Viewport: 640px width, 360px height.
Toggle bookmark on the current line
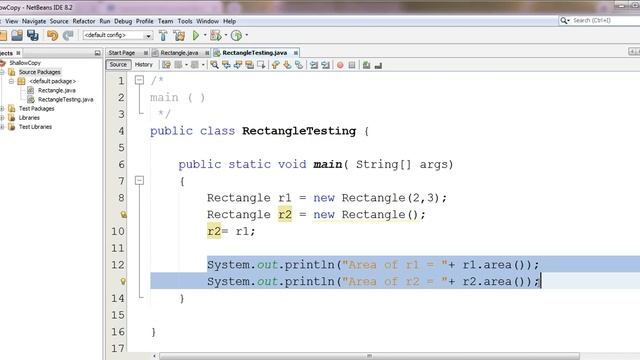pyautogui.click(x=299, y=65)
